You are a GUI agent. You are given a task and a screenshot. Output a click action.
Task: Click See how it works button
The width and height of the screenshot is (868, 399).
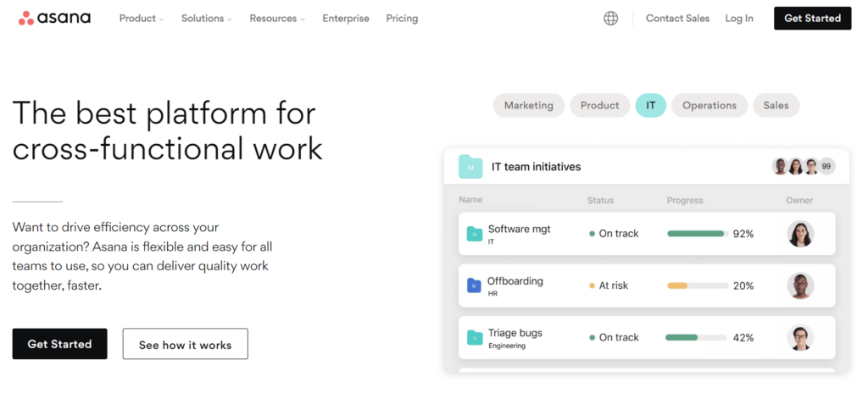tap(186, 344)
